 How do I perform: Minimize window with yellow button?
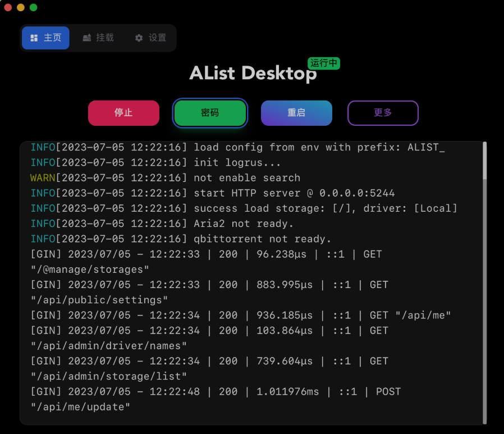pyautogui.click(x=21, y=7)
